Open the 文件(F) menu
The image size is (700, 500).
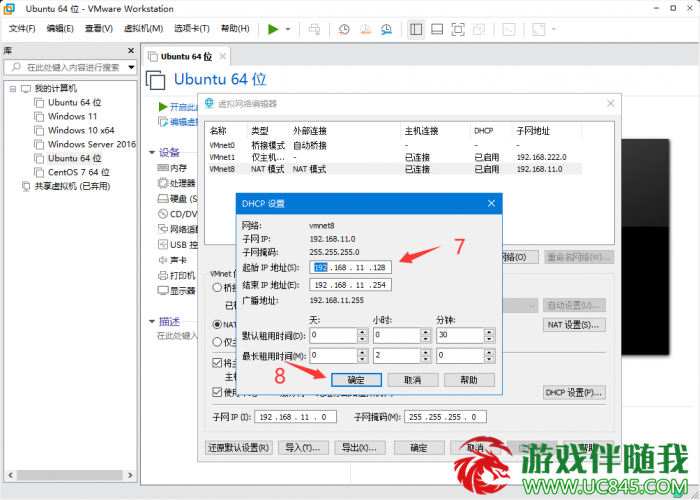point(22,29)
